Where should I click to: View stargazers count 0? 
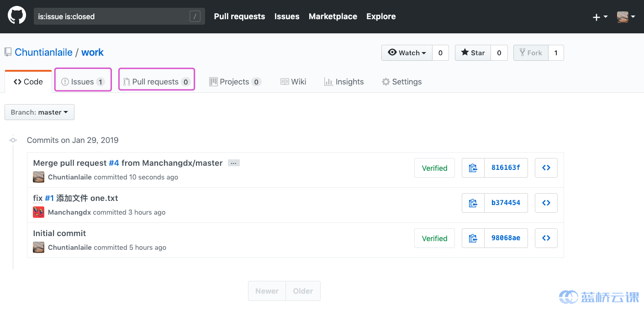coord(499,53)
